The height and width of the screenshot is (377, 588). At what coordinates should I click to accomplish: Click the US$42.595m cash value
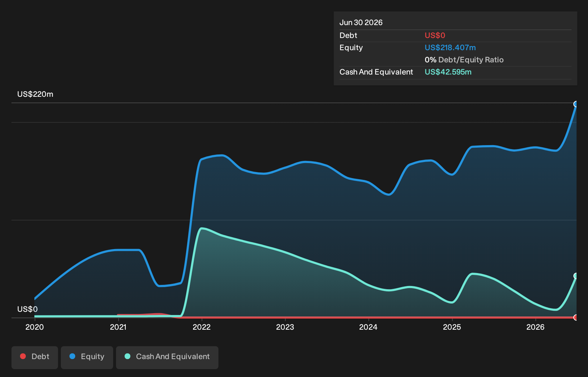448,72
